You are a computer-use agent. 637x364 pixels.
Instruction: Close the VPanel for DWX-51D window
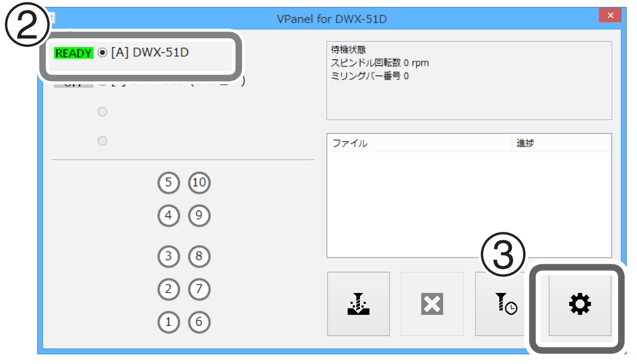pos(610,15)
